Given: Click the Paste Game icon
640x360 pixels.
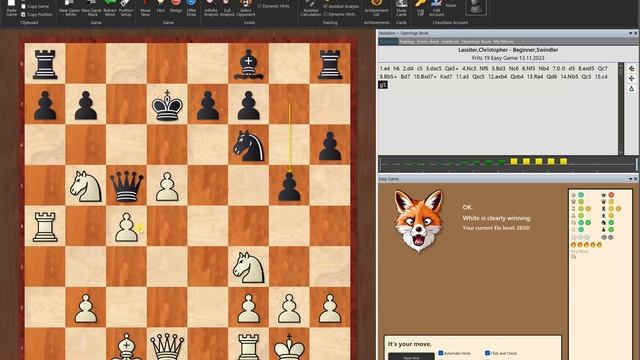Looking at the screenshot, I should (11, 8).
